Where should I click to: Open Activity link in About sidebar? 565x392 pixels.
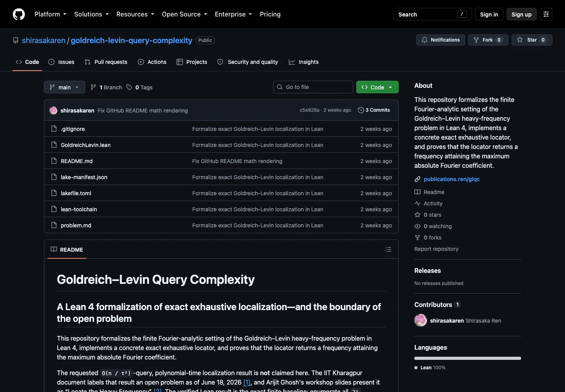click(428, 203)
